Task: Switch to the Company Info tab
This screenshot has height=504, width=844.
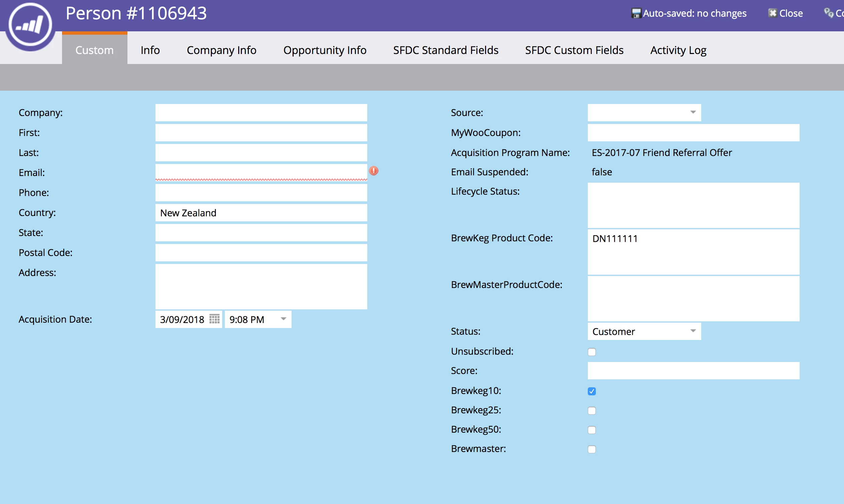Action: tap(222, 50)
